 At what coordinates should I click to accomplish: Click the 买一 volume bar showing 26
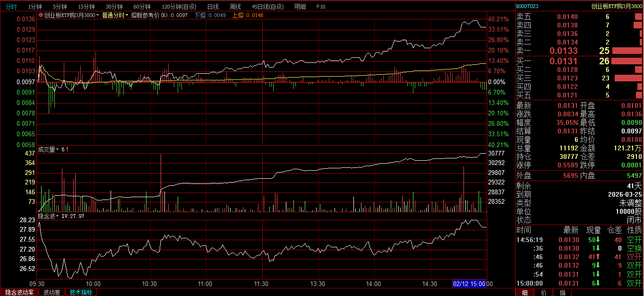(627, 61)
